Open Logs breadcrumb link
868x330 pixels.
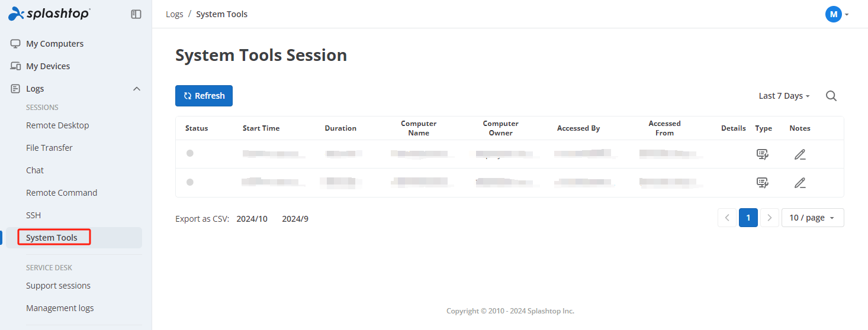pyautogui.click(x=175, y=14)
